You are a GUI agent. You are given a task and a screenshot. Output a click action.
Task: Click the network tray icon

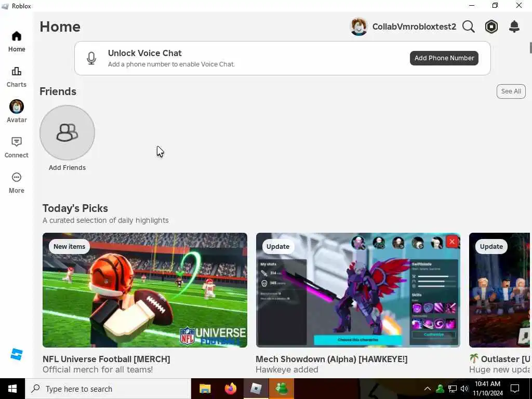453,389
